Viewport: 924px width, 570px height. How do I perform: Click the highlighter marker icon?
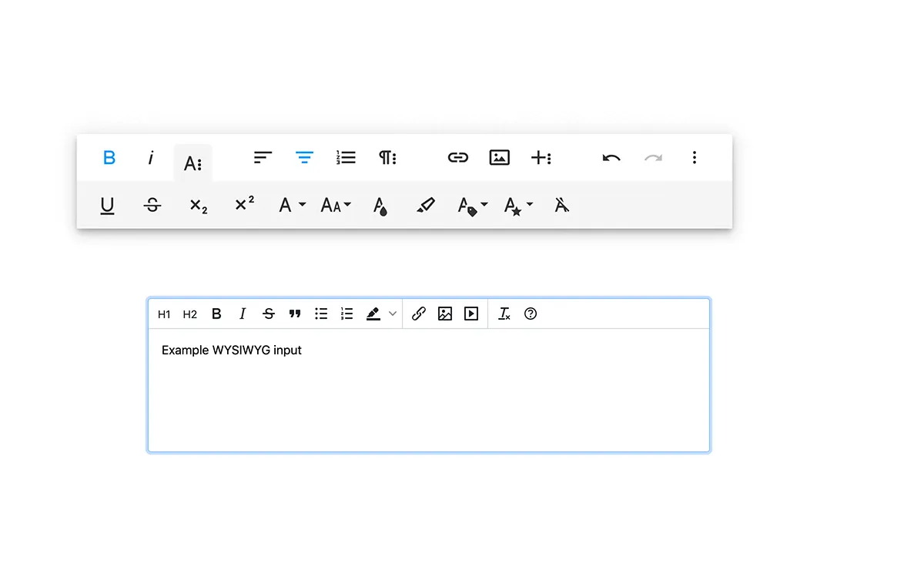426,205
